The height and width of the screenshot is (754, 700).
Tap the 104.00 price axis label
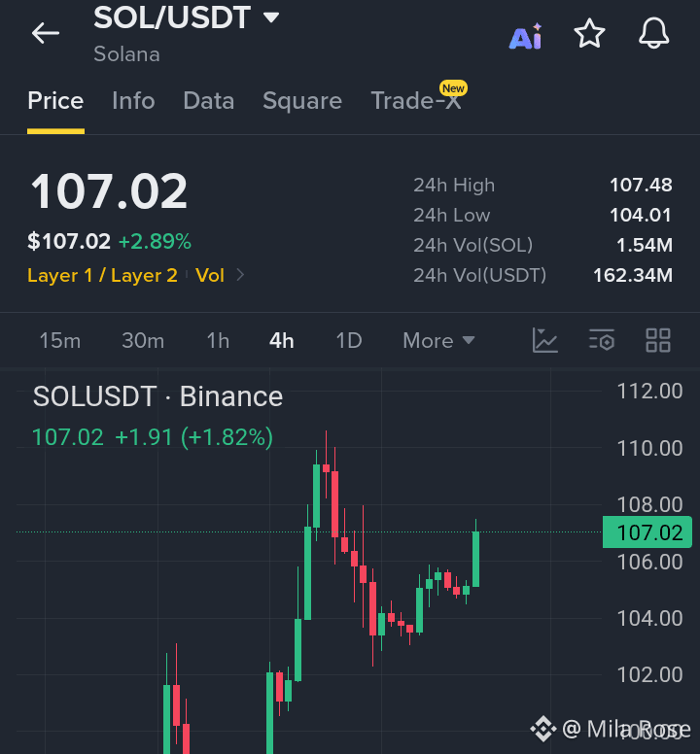tap(649, 618)
